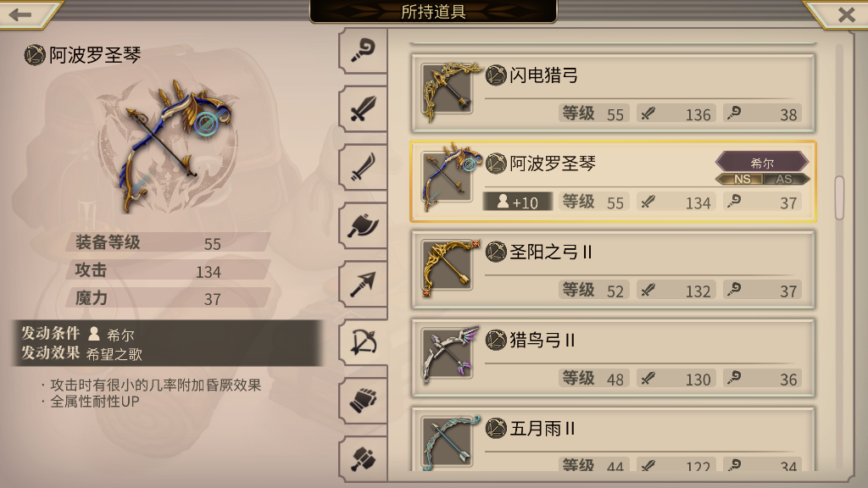Select the axe weapon category tab
Image resolution: width=868 pixels, height=488 pixels.
pos(363,225)
